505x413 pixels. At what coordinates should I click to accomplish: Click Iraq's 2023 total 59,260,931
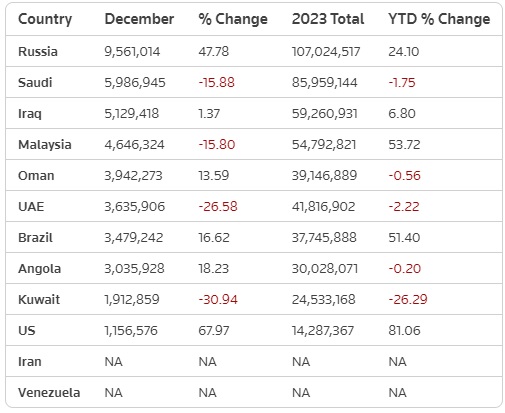tap(325, 114)
